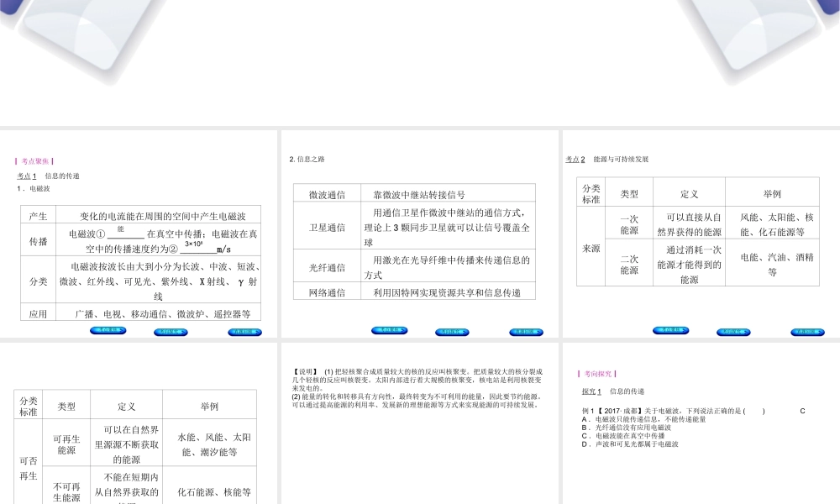Click the 微波通信 table cell
840x504 pixels.
[327, 194]
